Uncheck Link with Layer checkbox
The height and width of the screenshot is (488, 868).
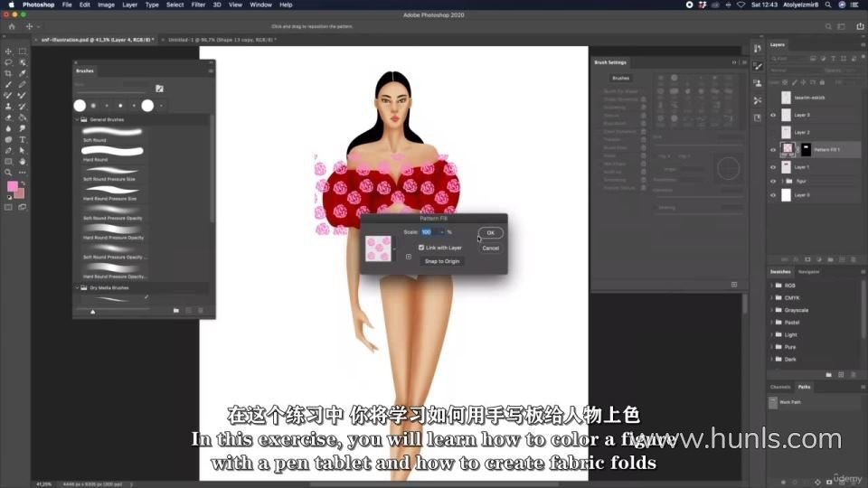point(421,248)
